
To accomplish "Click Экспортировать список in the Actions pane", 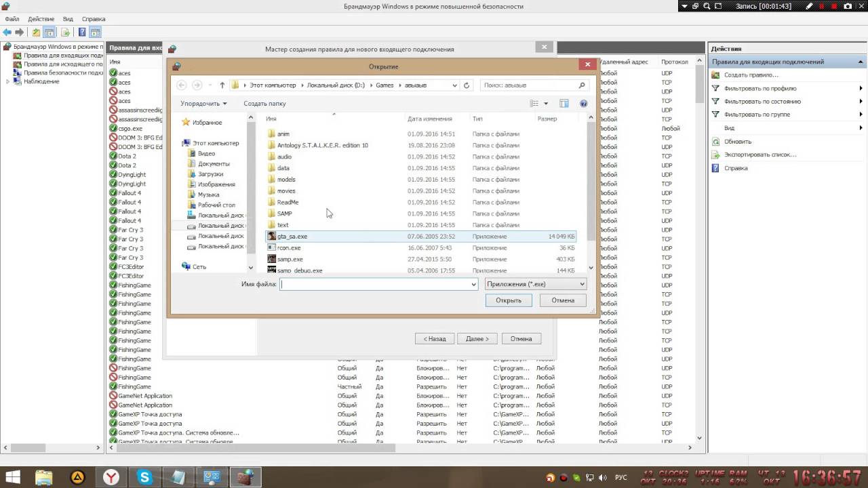I will point(760,155).
